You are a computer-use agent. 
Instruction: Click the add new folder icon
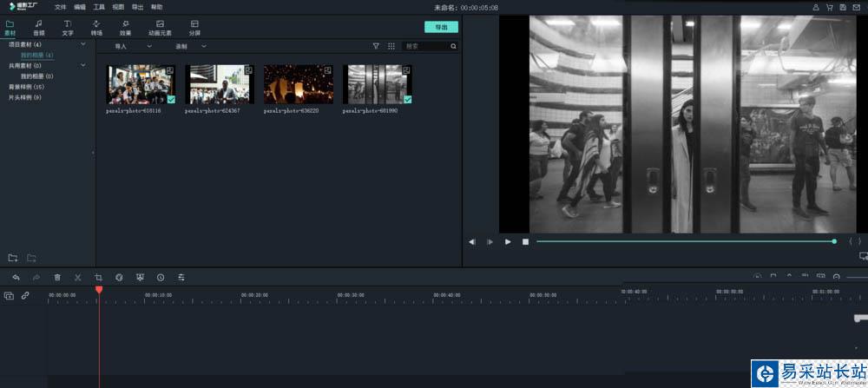[13, 258]
